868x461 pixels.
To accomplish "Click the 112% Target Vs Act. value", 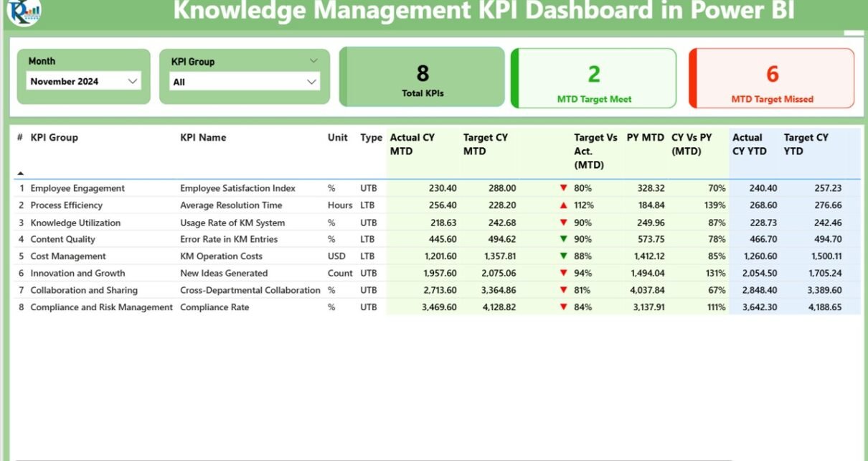I will 582,205.
